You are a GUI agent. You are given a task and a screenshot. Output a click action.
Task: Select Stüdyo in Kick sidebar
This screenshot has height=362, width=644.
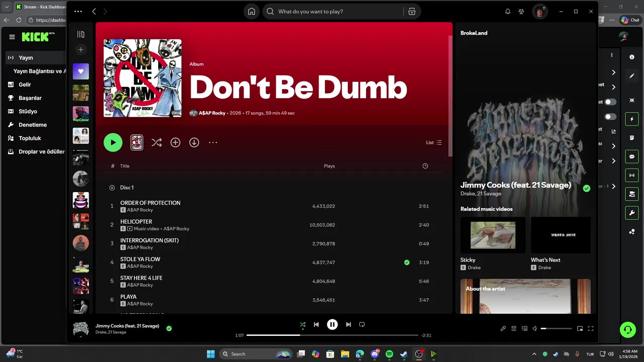(28, 112)
